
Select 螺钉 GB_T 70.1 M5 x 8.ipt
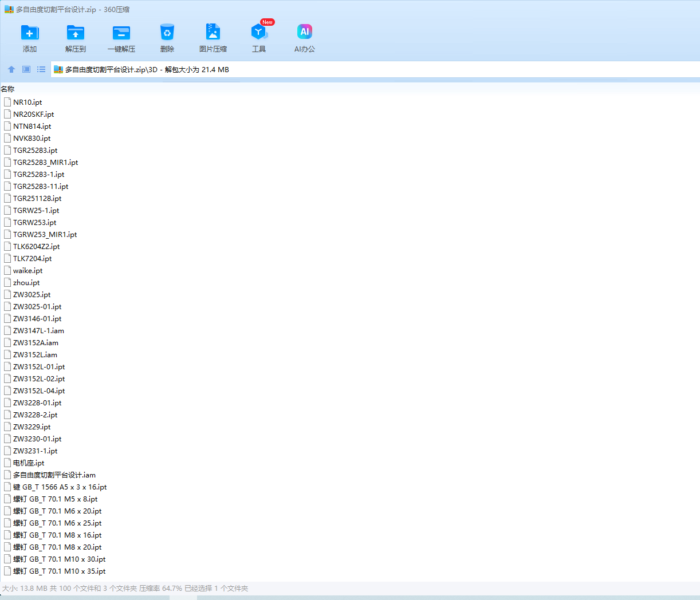[56, 499]
